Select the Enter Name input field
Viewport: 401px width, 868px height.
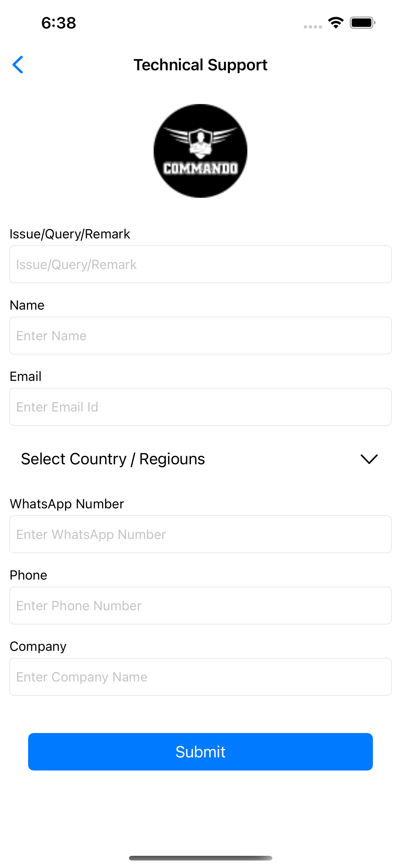coord(200,336)
